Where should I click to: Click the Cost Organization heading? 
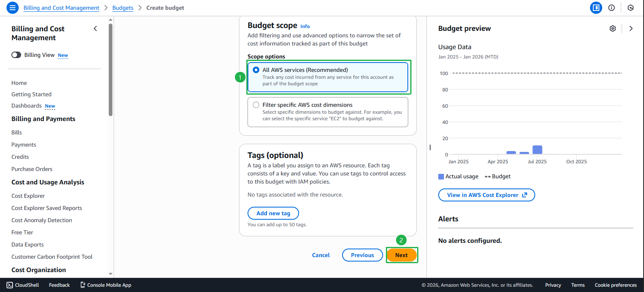click(39, 270)
